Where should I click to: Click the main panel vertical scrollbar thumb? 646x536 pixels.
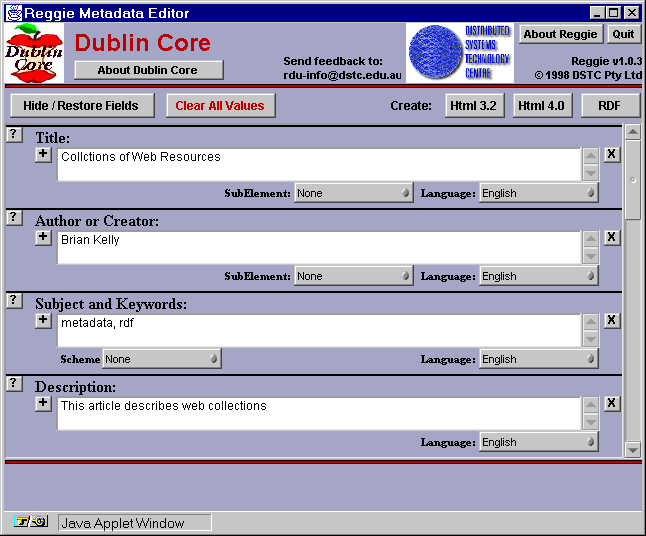633,180
